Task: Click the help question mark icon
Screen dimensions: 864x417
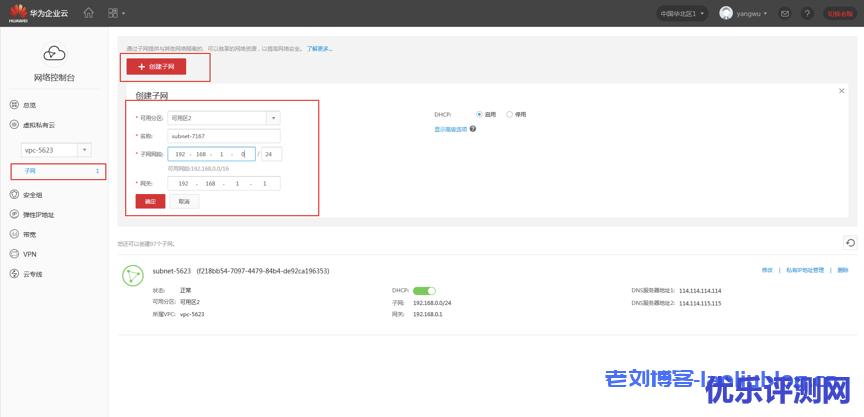Action: (x=806, y=13)
